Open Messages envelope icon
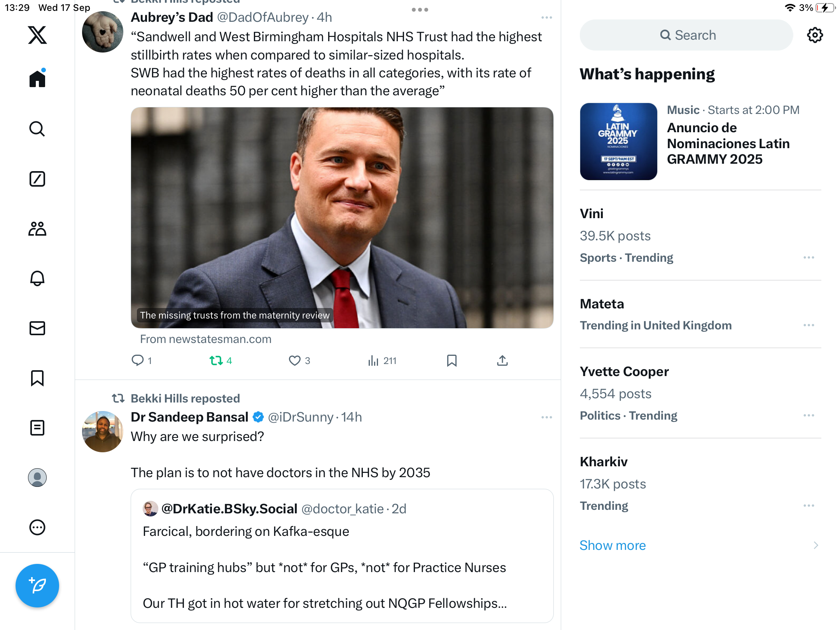The width and height of the screenshot is (840, 630). [37, 328]
